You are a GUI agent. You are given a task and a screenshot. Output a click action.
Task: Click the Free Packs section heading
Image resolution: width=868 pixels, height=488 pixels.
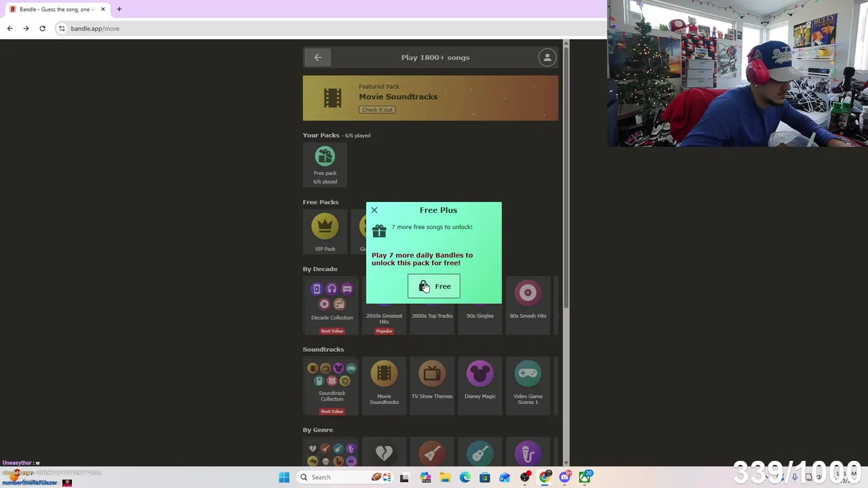321,202
